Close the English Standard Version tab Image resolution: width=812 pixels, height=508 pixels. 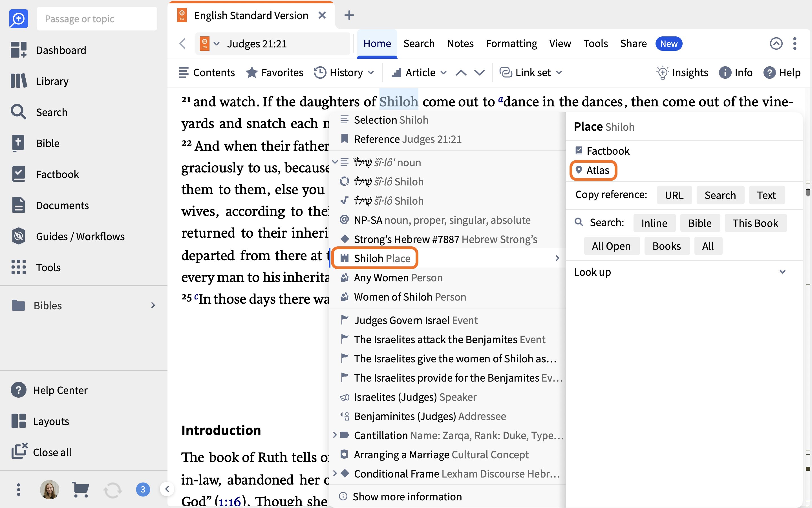(322, 15)
